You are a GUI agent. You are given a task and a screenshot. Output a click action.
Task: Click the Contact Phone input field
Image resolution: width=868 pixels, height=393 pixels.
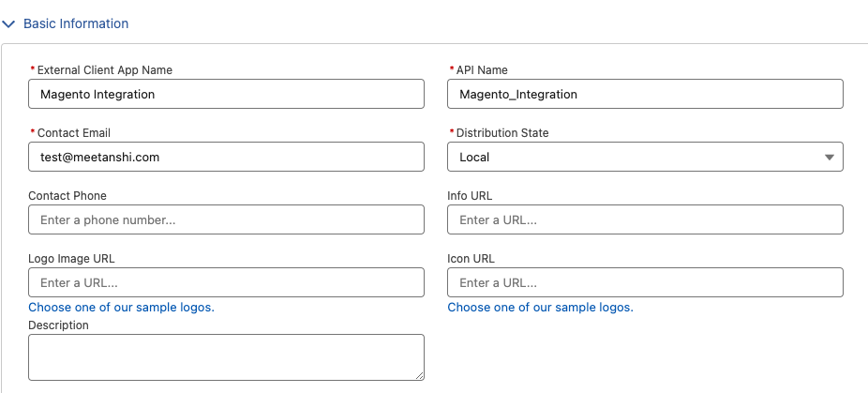(x=227, y=219)
